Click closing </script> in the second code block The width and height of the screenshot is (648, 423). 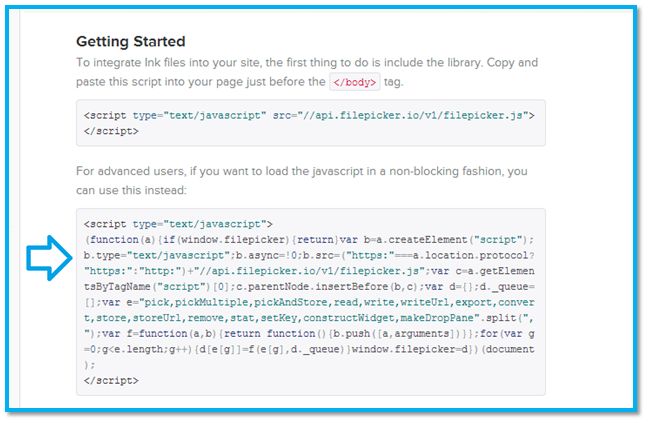[111, 381]
